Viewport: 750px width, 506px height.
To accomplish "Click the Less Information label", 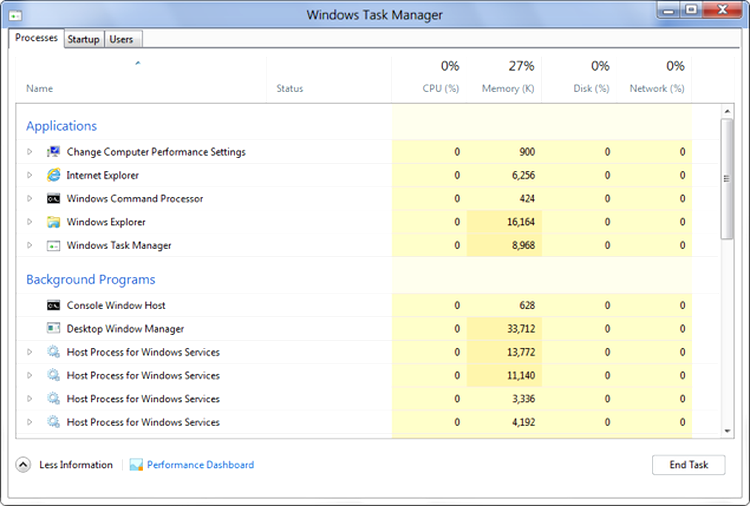I will pyautogui.click(x=76, y=465).
